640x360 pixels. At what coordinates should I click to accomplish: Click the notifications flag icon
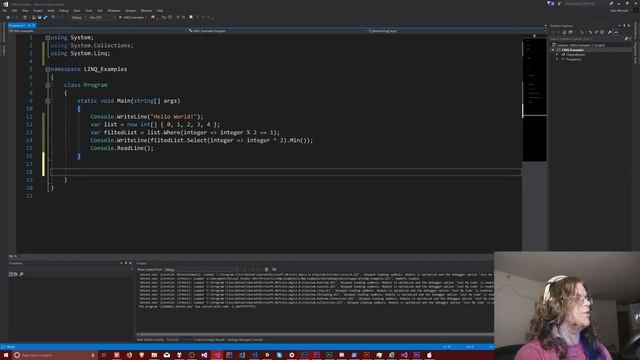click(x=549, y=3)
